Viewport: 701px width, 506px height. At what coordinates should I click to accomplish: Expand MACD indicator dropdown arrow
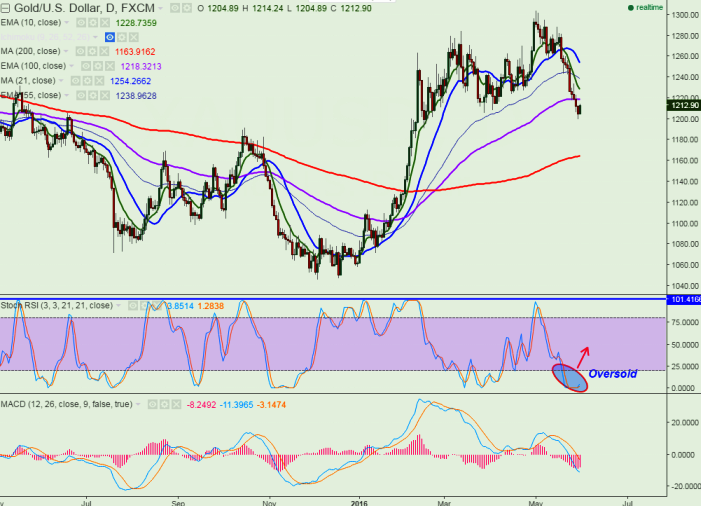coord(138,405)
